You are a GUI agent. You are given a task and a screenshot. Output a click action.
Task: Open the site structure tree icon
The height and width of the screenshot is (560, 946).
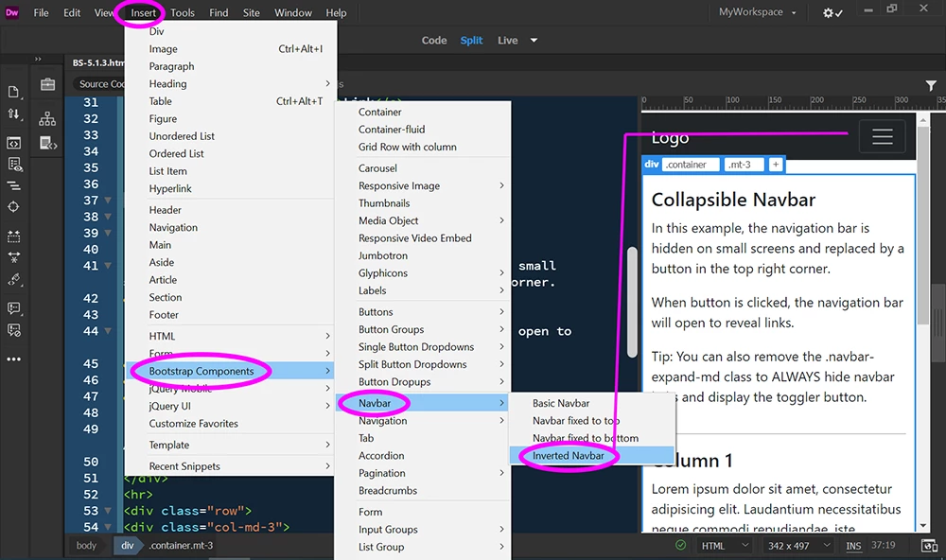[x=47, y=119]
